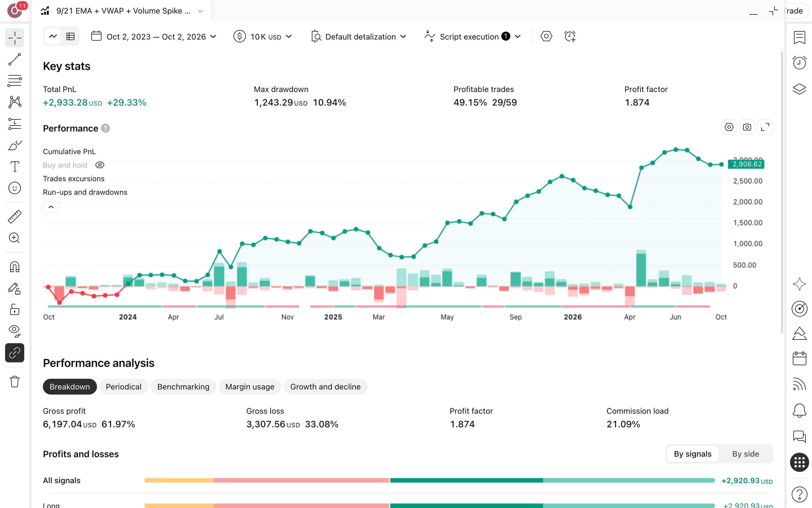Select the ruler measure tool

pos(15,217)
